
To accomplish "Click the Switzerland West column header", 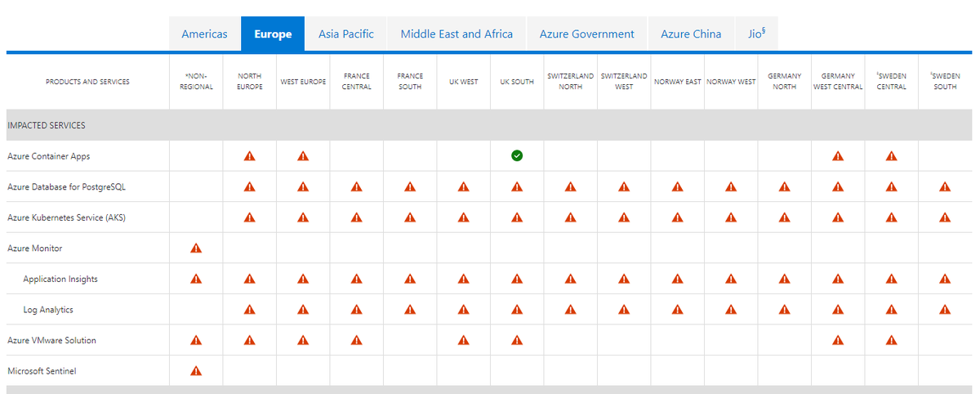I will coord(624,82).
